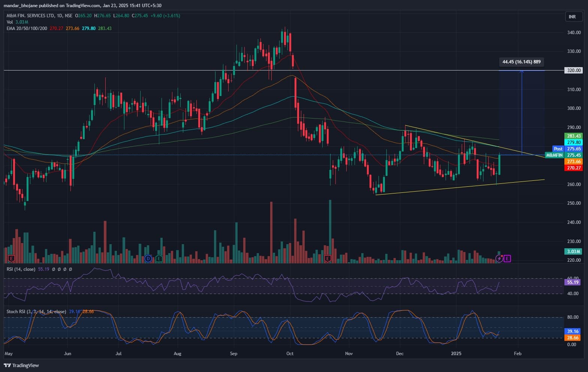The height and width of the screenshot is (372, 588).
Task: Click the purple upcoming earnings E icon
Action: pos(507,258)
